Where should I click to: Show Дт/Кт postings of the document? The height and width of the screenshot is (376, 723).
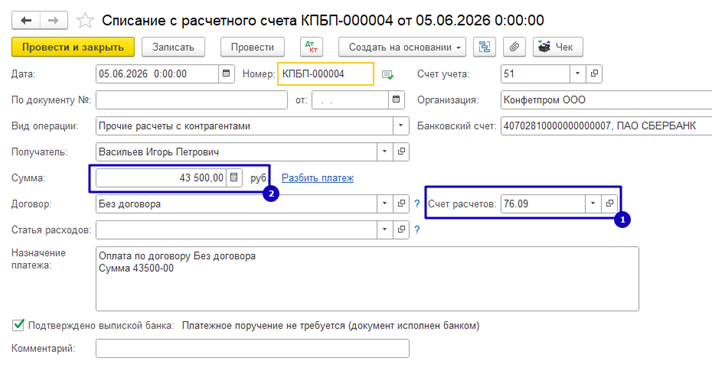coord(312,47)
